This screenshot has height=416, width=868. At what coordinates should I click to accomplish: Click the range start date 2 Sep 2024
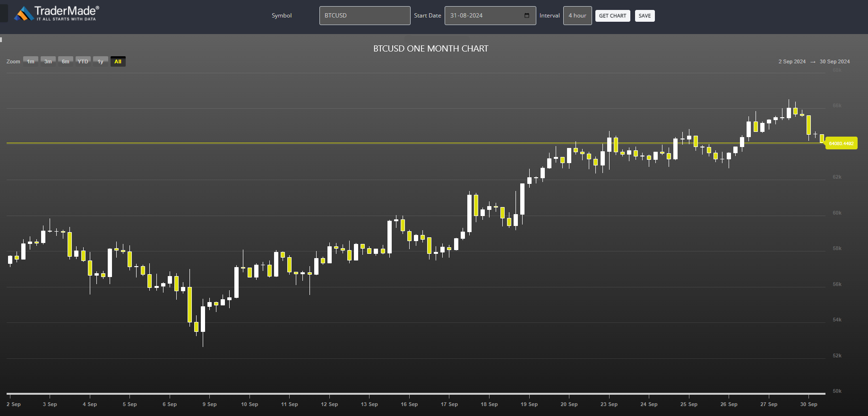pyautogui.click(x=792, y=61)
